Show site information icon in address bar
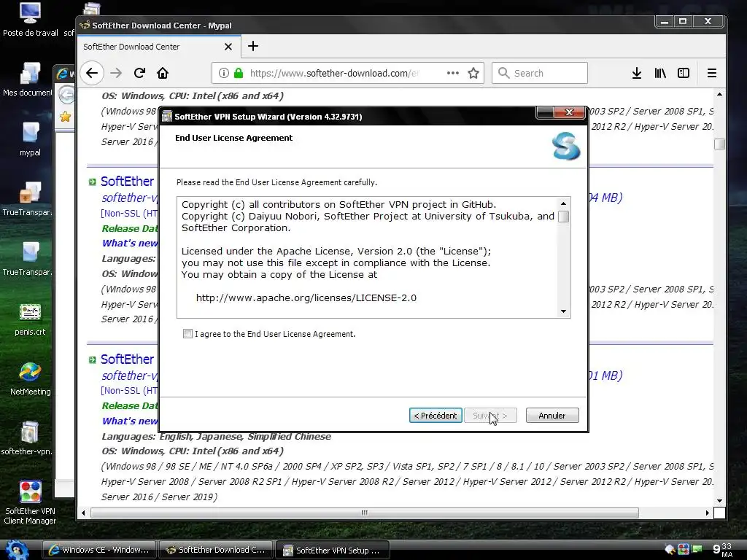The height and width of the screenshot is (560, 747). [x=223, y=73]
